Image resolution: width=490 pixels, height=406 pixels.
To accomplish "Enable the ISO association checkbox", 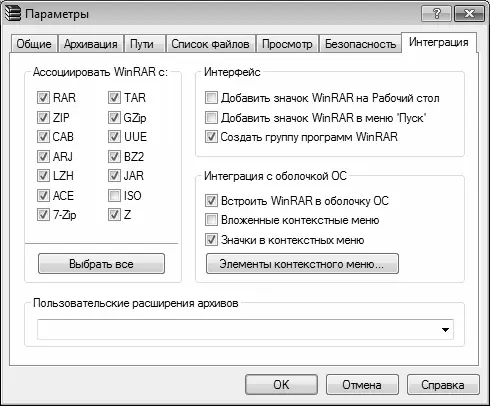I will pyautogui.click(x=114, y=196).
